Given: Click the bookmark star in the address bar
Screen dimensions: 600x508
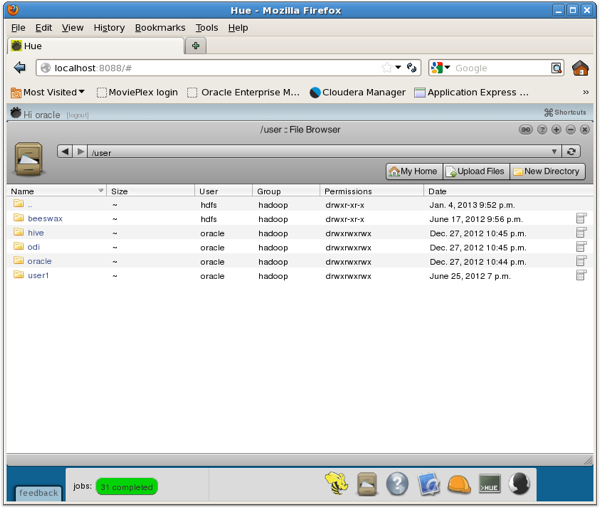Looking at the screenshot, I should [387, 68].
